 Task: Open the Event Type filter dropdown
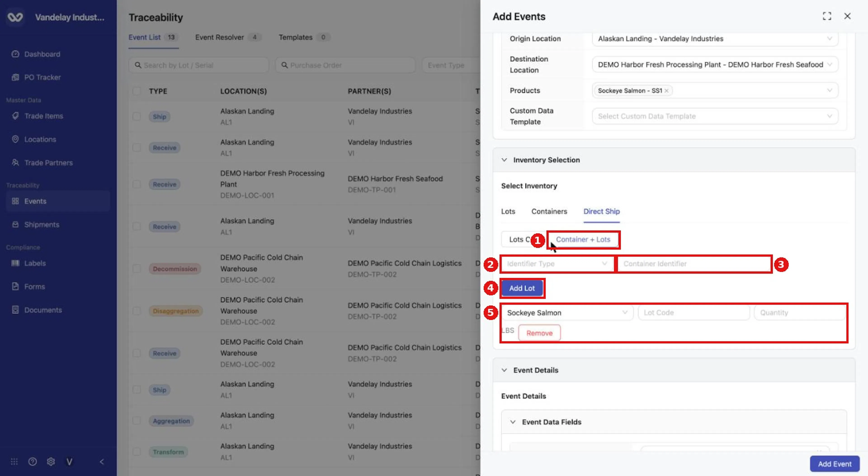(x=451, y=65)
